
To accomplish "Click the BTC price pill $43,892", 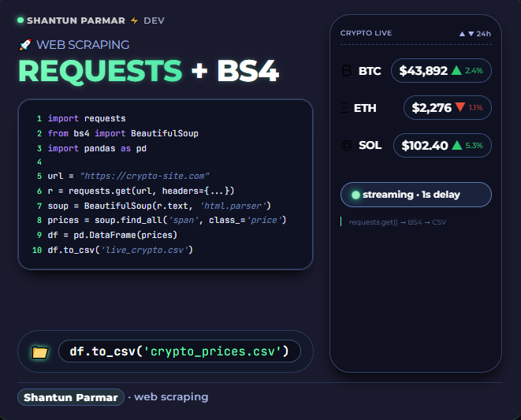I will (x=441, y=71).
